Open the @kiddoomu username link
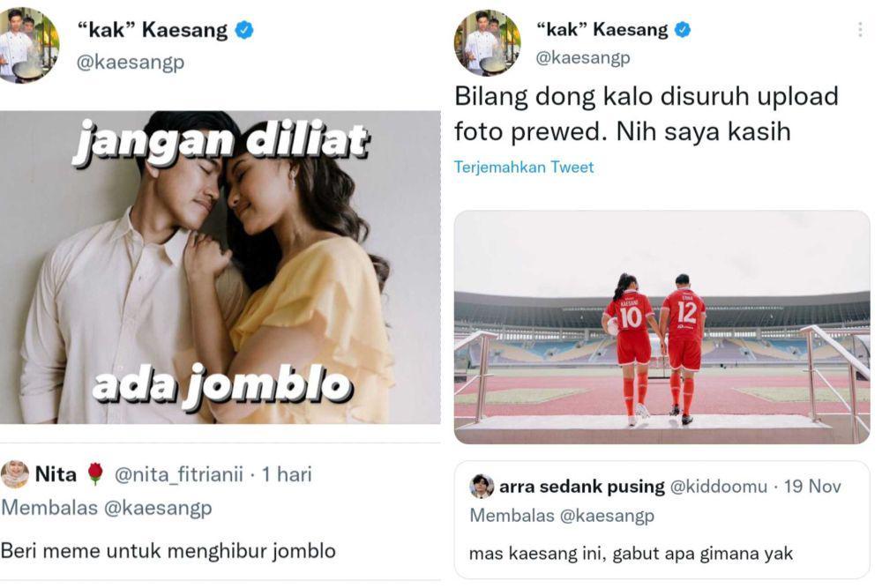 click(x=718, y=487)
